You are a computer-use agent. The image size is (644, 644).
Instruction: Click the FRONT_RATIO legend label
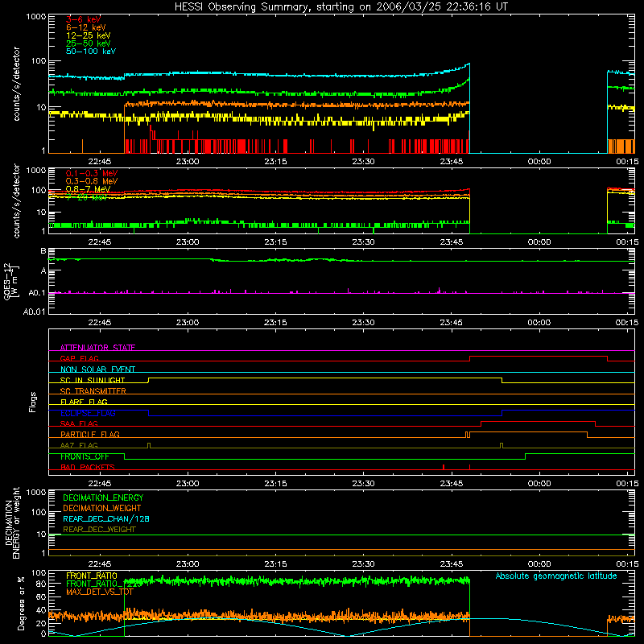[x=92, y=576]
